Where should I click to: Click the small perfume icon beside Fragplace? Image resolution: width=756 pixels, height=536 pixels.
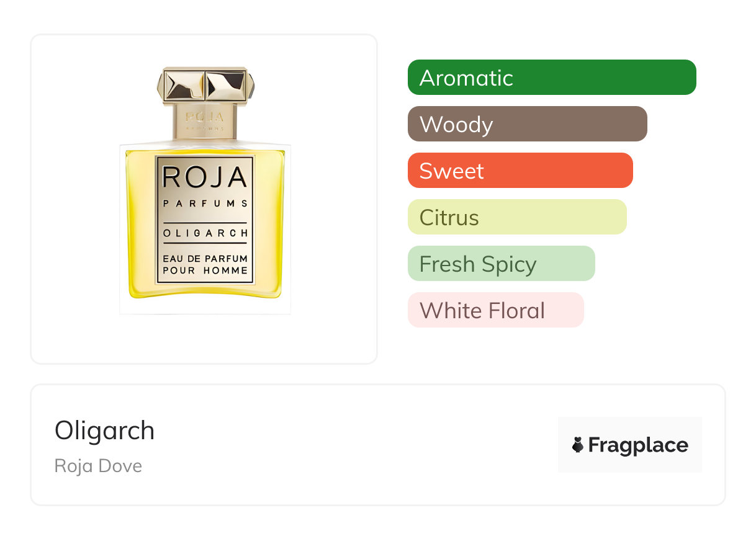578,445
